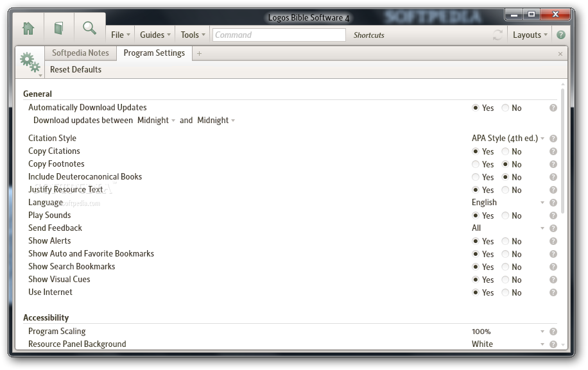Open the Citation Style APA dropdown
The width and height of the screenshot is (588, 370).
tap(508, 138)
